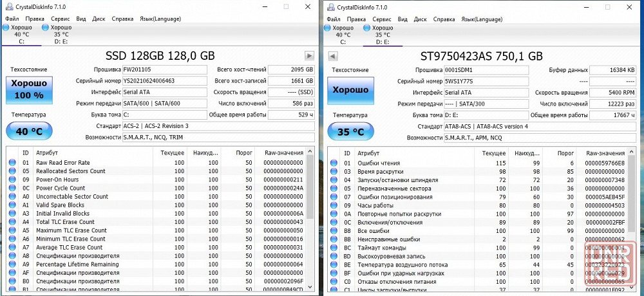This screenshot has width=644, height=296.
Task: Click status orb of Power Cycle Count
Action: 12,188
